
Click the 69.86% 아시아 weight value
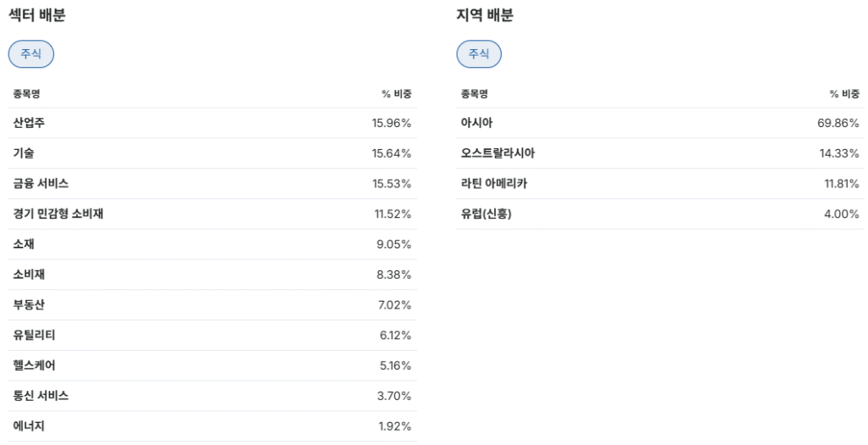[x=837, y=124]
